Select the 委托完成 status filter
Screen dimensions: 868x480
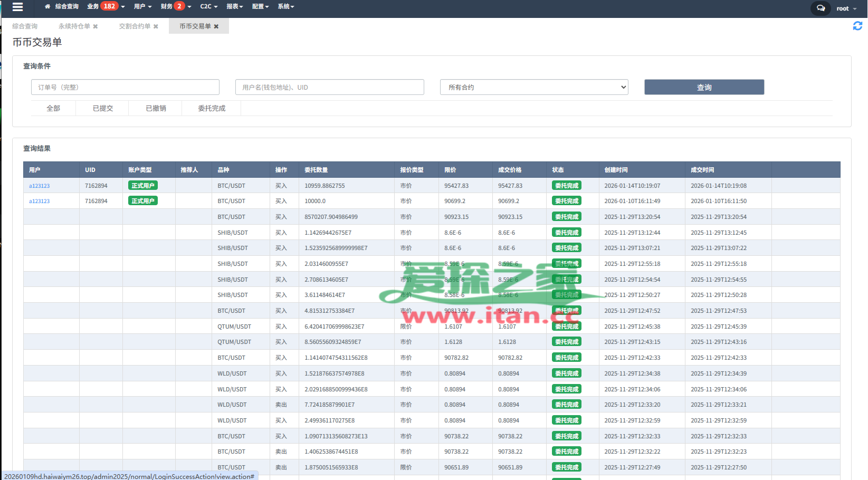click(x=212, y=108)
